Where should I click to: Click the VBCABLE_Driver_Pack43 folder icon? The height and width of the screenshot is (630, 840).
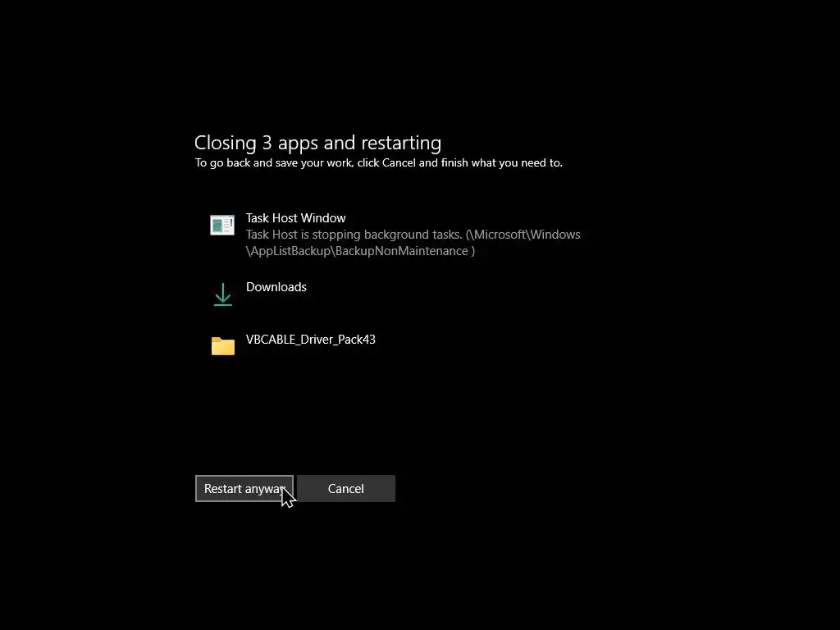click(x=223, y=346)
